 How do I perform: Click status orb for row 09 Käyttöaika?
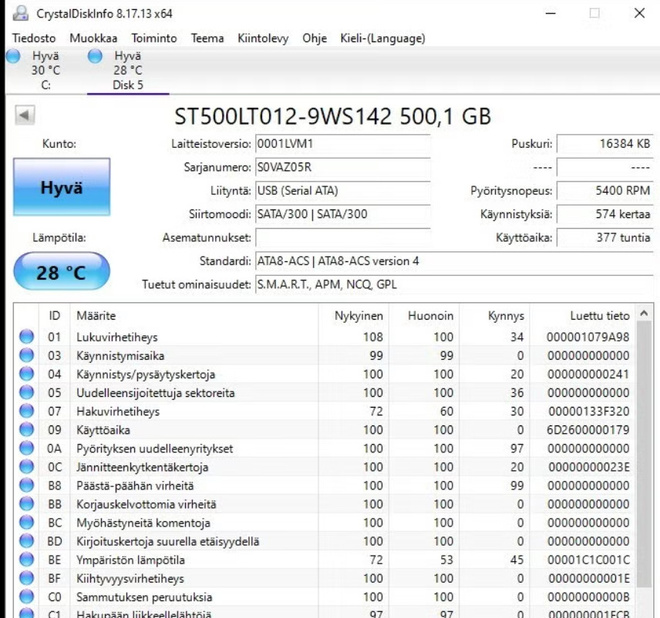click(x=27, y=429)
